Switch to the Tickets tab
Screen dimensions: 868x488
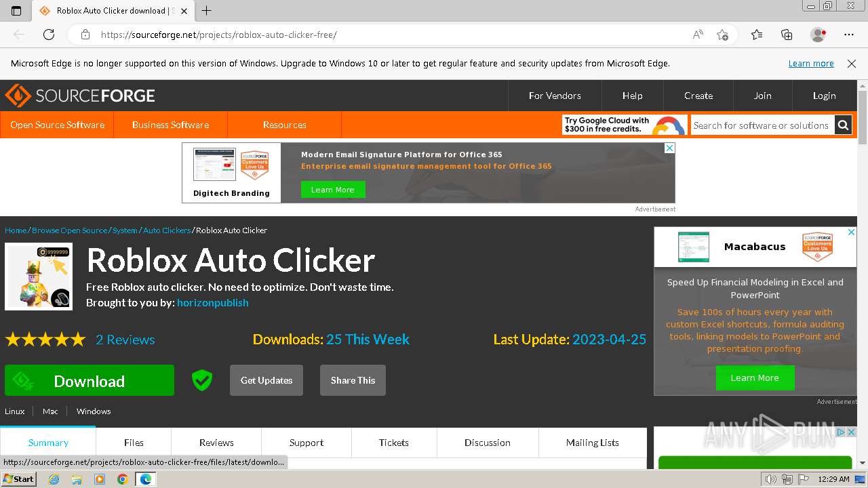[394, 443]
